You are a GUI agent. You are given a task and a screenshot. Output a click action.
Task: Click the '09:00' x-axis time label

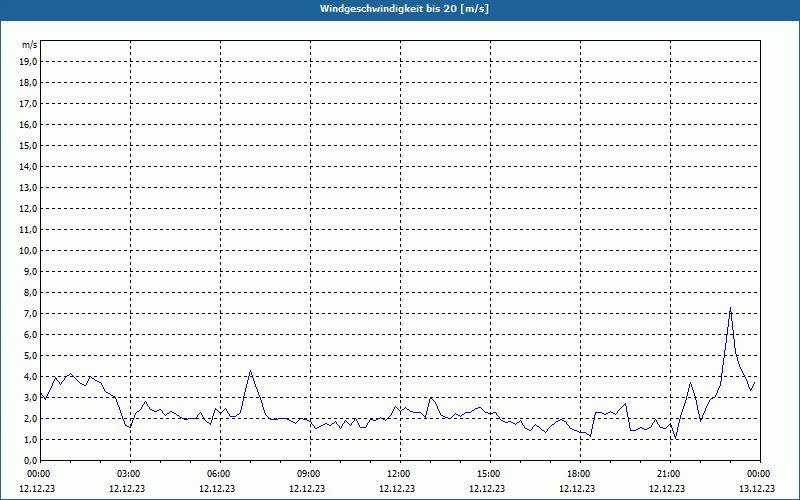pyautogui.click(x=311, y=474)
